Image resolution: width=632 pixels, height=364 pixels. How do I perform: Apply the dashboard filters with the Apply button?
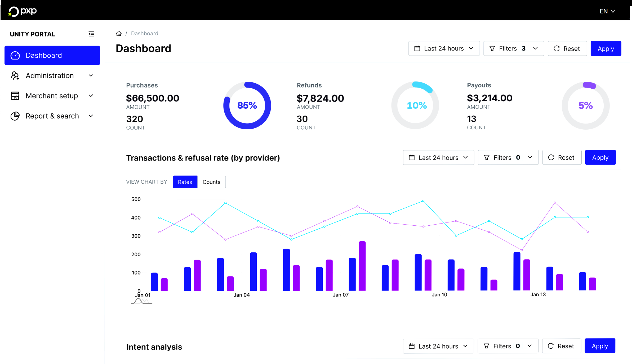(606, 48)
